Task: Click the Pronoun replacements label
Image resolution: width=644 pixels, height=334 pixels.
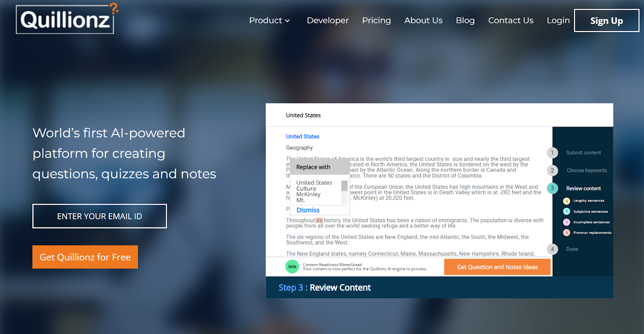Action: click(592, 233)
